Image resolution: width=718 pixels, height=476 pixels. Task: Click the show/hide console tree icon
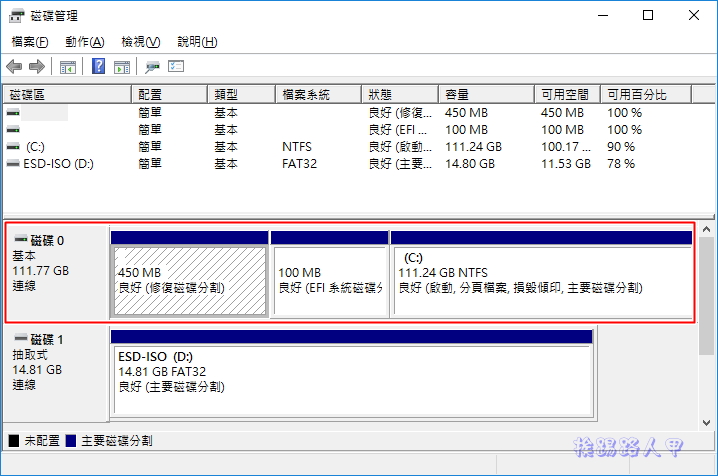[67, 67]
